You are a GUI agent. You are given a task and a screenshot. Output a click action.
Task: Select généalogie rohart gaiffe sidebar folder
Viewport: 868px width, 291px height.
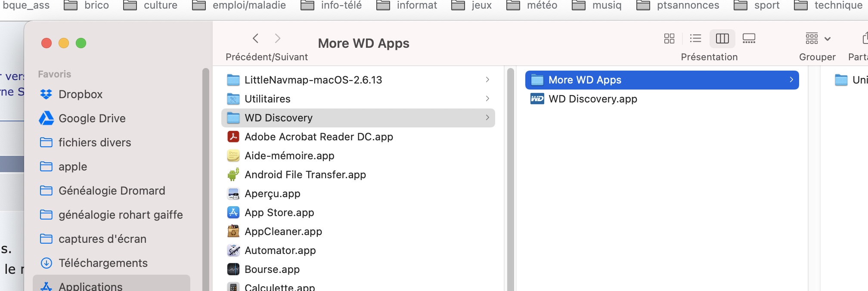(111, 215)
